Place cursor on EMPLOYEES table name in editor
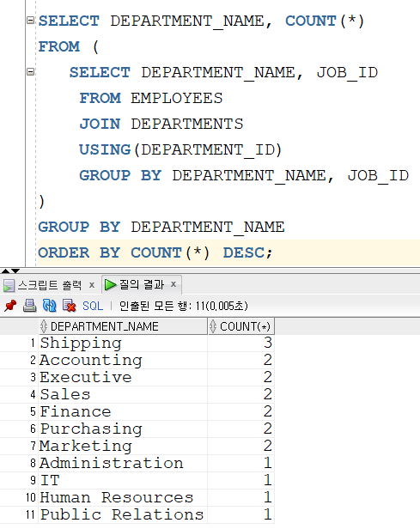The width and height of the screenshot is (420, 529). coord(177,98)
